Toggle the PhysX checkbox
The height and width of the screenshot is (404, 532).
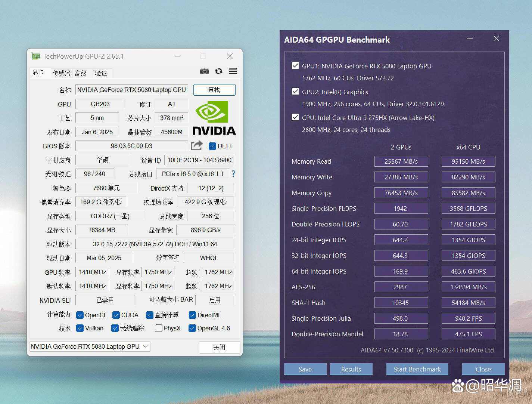(x=159, y=328)
